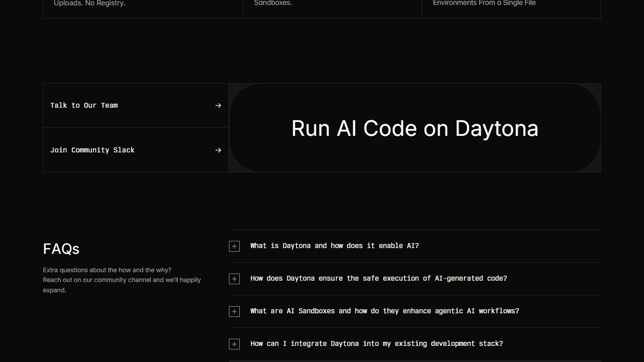Click the arrow icon beside Join Community Slack
The height and width of the screenshot is (362, 644).
218,150
